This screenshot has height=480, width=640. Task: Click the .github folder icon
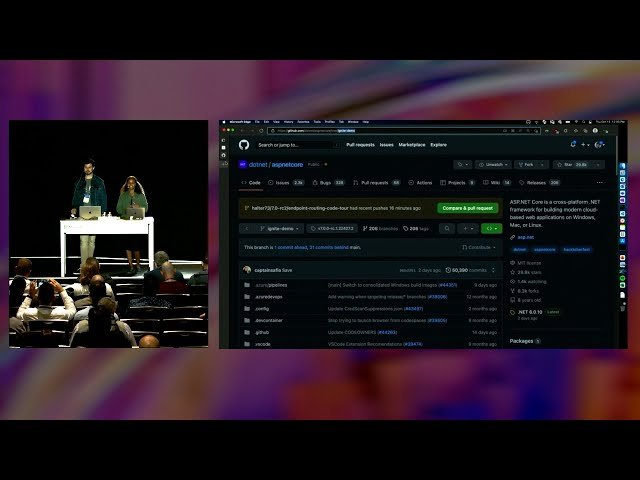pos(247,332)
